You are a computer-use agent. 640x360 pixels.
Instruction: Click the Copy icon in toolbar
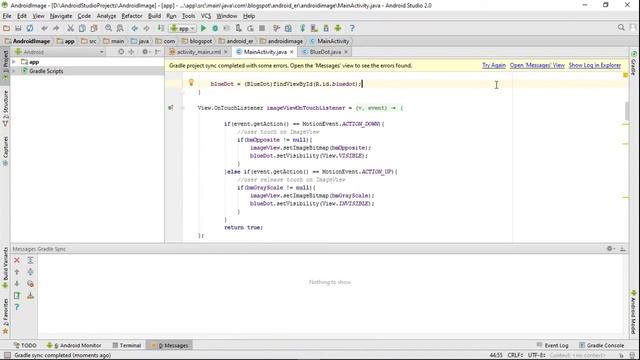[82, 28]
